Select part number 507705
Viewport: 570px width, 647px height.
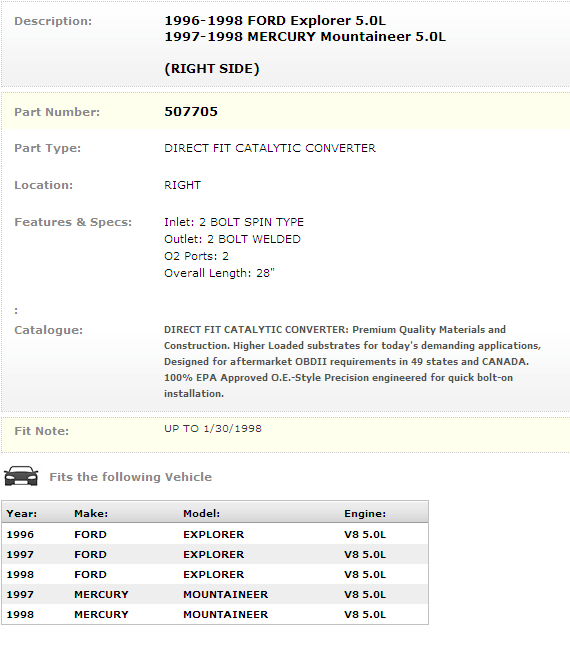(191, 111)
